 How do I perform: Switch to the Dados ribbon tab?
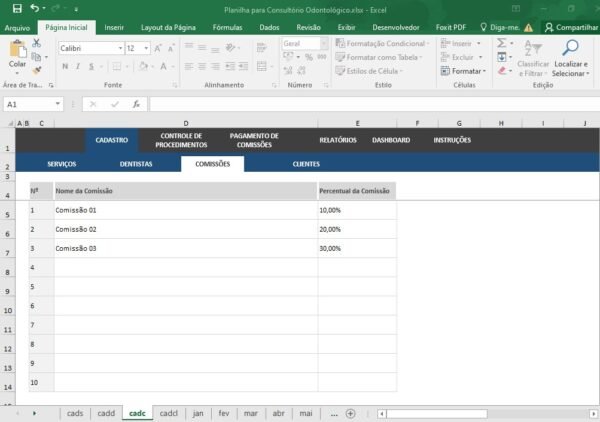coord(269,28)
